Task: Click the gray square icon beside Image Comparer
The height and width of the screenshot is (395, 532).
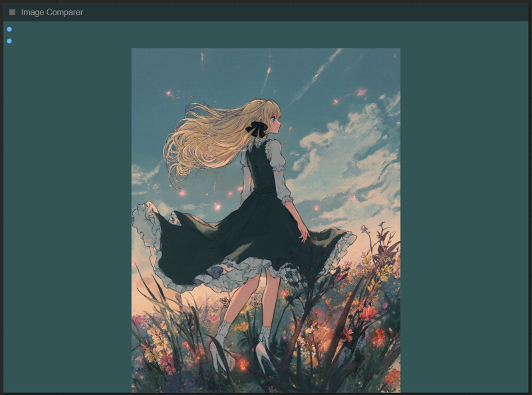Action: click(x=12, y=12)
